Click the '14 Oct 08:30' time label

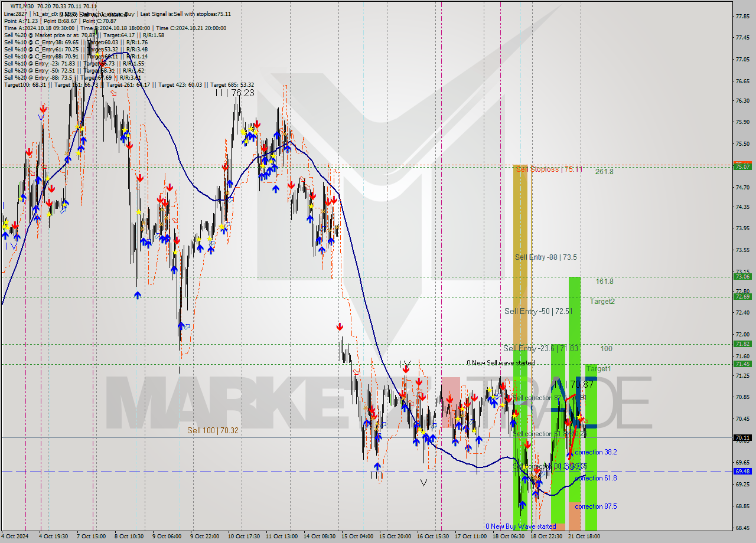[x=319, y=537]
